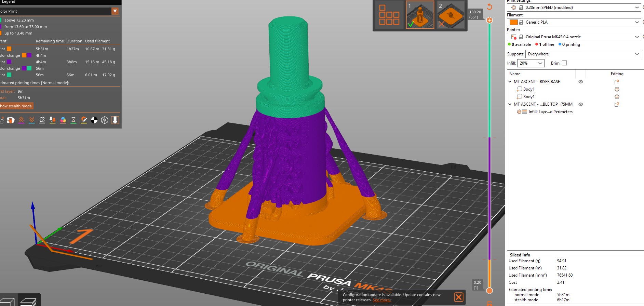The image size is (644, 306).
Task: Hide MT ASCENT - RISER BASE object
Action: (x=580, y=82)
